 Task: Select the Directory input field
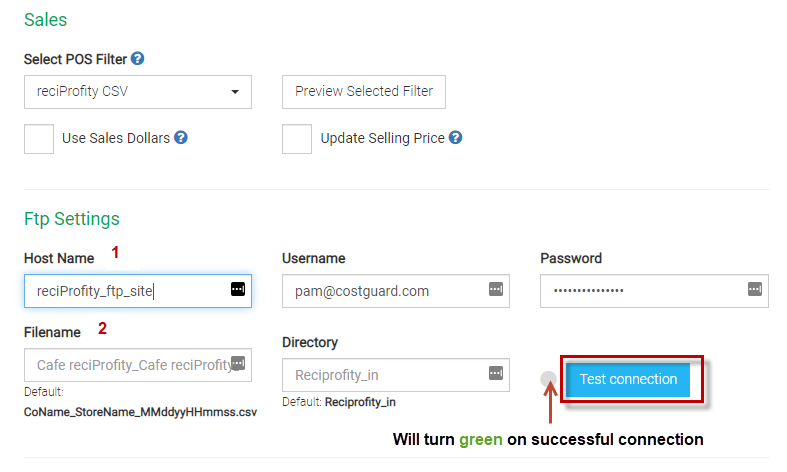(x=385, y=375)
